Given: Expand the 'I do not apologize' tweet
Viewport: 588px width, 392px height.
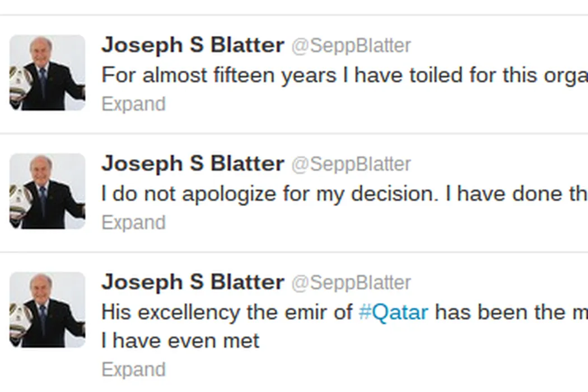Looking at the screenshot, I should [x=133, y=223].
